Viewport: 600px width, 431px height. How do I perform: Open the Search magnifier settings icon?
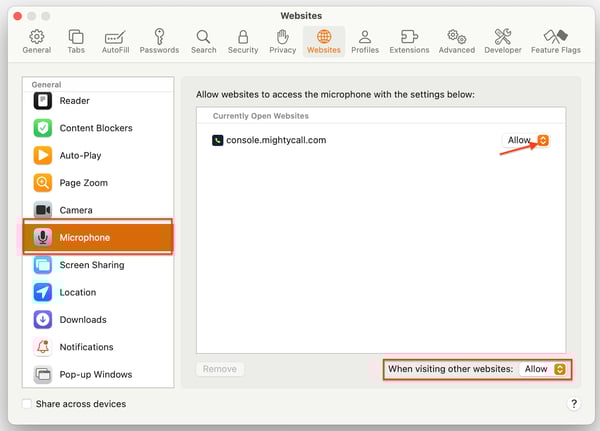coord(203,37)
